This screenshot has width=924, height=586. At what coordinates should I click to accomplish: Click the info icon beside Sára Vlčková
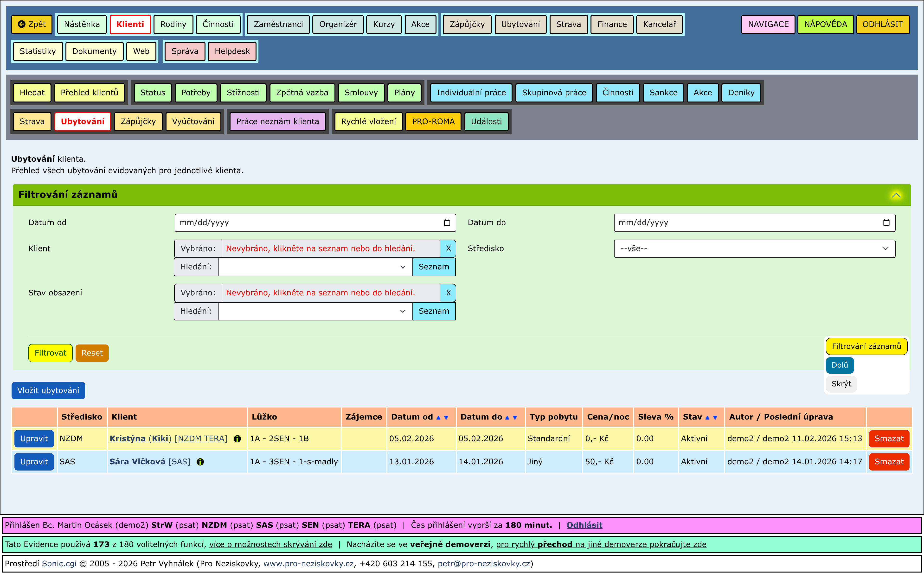(200, 462)
